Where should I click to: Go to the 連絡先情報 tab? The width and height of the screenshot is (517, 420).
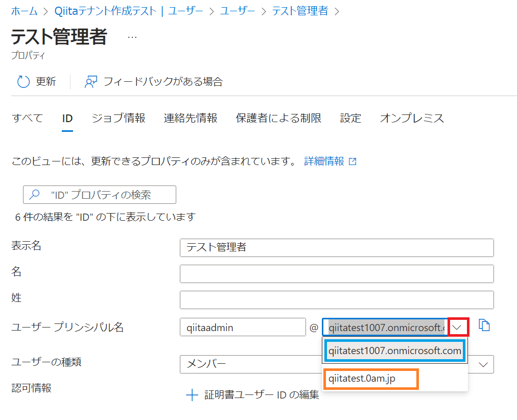pos(191,119)
